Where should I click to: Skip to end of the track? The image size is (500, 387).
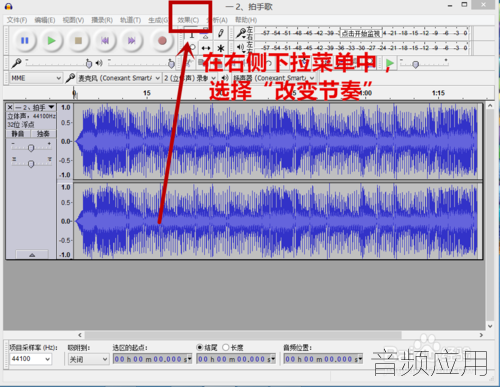(132, 41)
